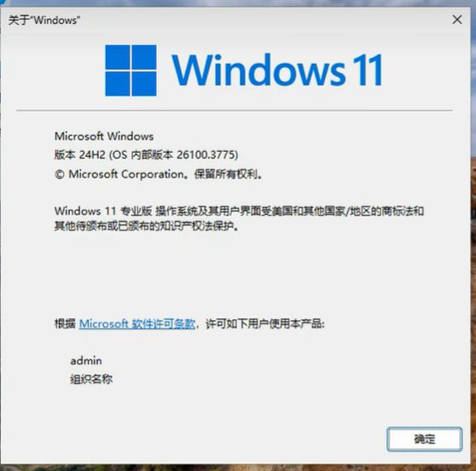476x471 pixels.
Task: Select the Microsoft Windows heading line
Action: [104, 137]
